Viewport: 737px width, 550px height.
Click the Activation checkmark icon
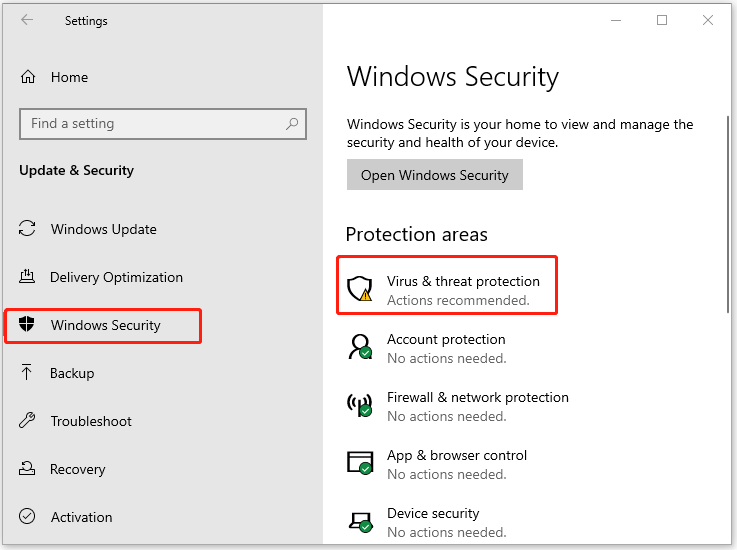click(28, 517)
